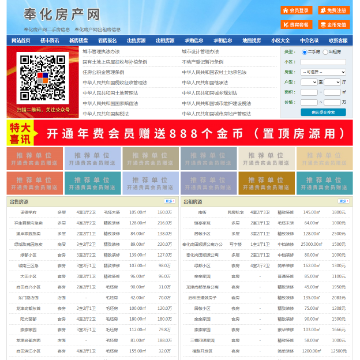Screen dimensions: 360x360
Task: Click the 145.00㎡ cell in 出租房源
Action: click(x=311, y=212)
